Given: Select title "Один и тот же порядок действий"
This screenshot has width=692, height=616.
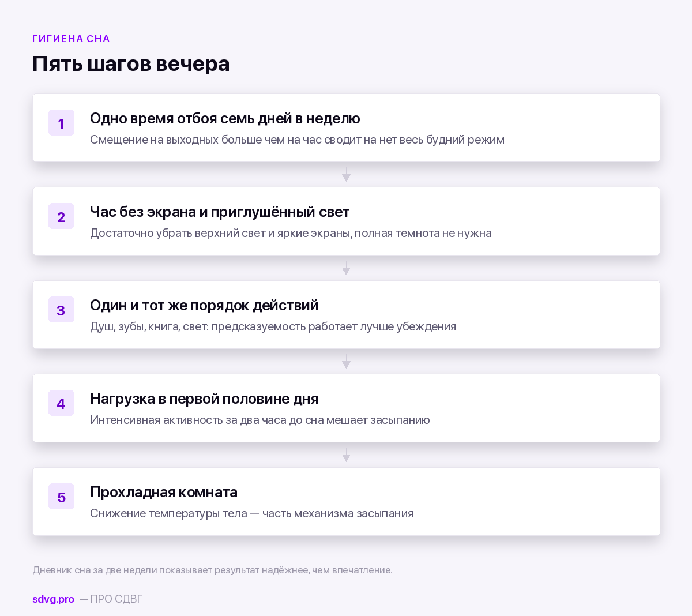Looking at the screenshot, I should tap(204, 305).
